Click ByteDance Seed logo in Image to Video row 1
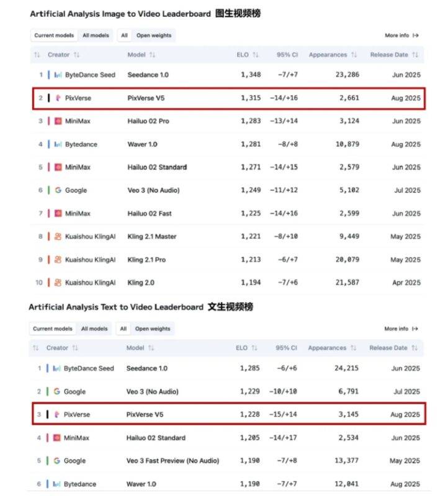Image resolution: width=448 pixels, height=496 pixels. click(58, 75)
